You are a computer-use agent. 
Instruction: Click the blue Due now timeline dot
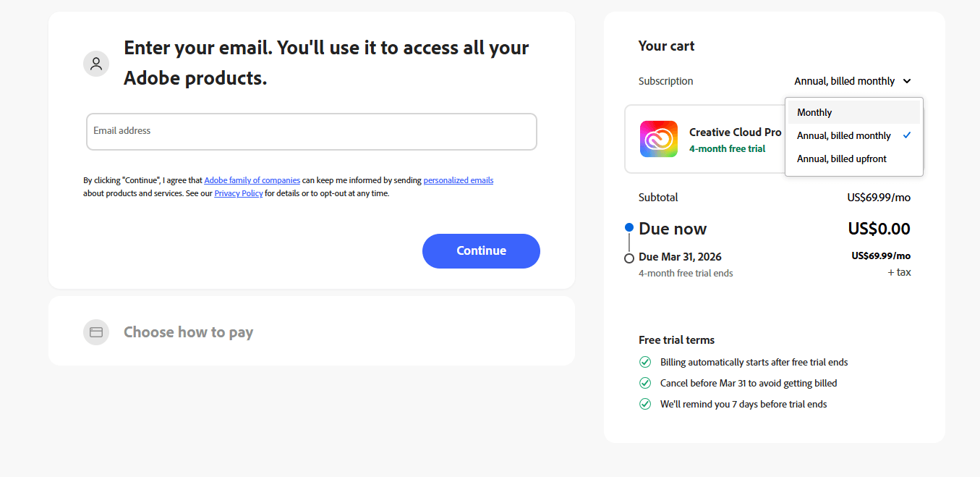pos(629,227)
